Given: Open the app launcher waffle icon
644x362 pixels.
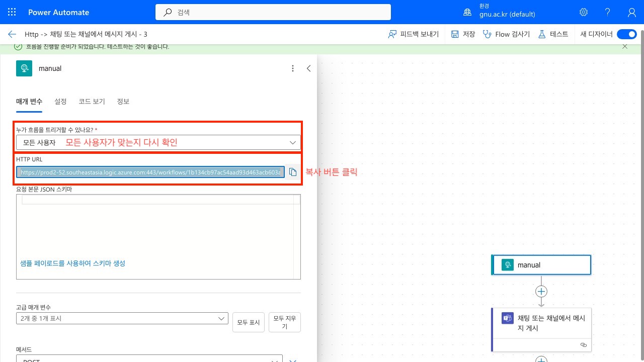Looking at the screenshot, I should click(12, 12).
